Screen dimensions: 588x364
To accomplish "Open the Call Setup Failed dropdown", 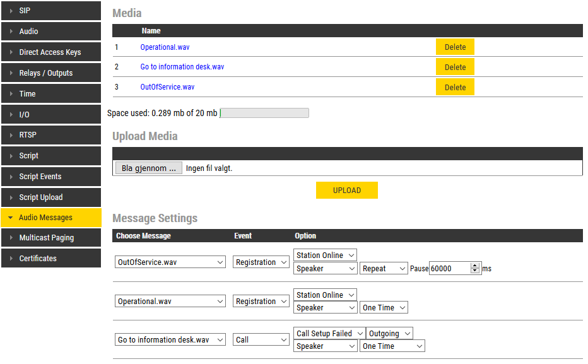I will coord(329,334).
